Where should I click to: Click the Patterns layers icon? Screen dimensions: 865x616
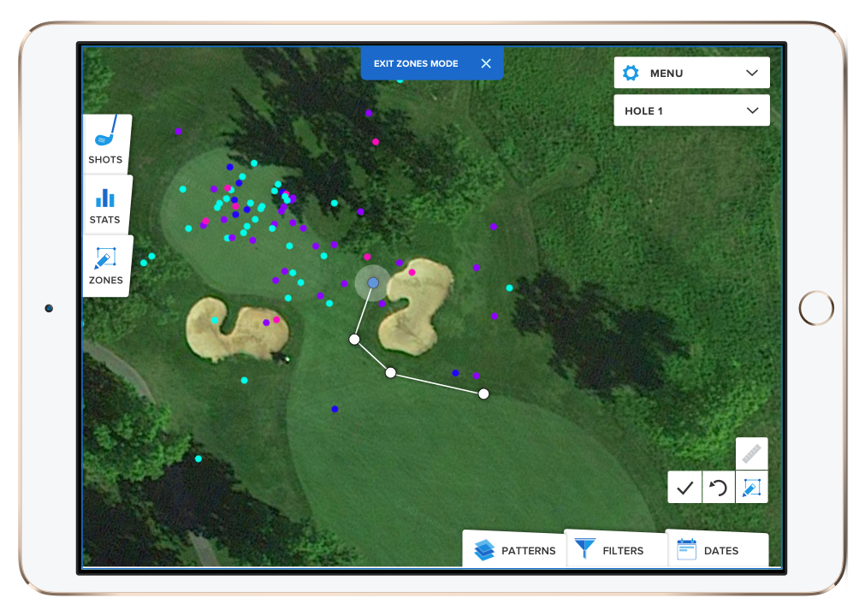coord(484,549)
